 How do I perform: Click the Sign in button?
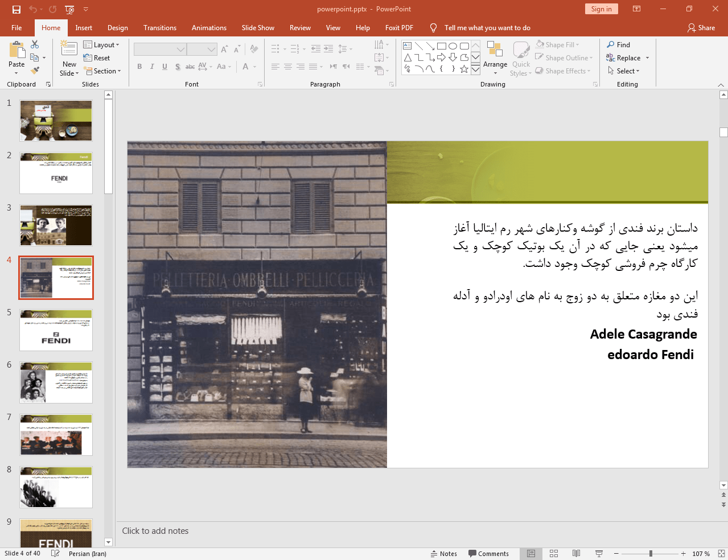[601, 9]
